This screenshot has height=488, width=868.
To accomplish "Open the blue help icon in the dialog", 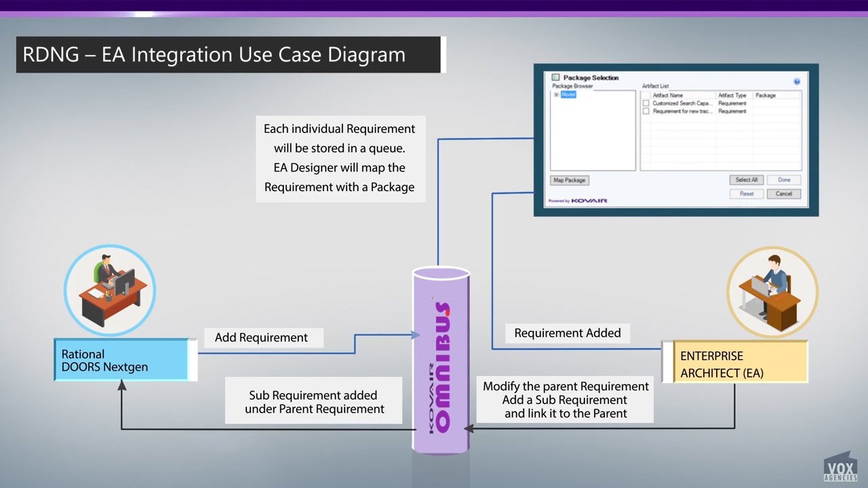I will [x=797, y=81].
